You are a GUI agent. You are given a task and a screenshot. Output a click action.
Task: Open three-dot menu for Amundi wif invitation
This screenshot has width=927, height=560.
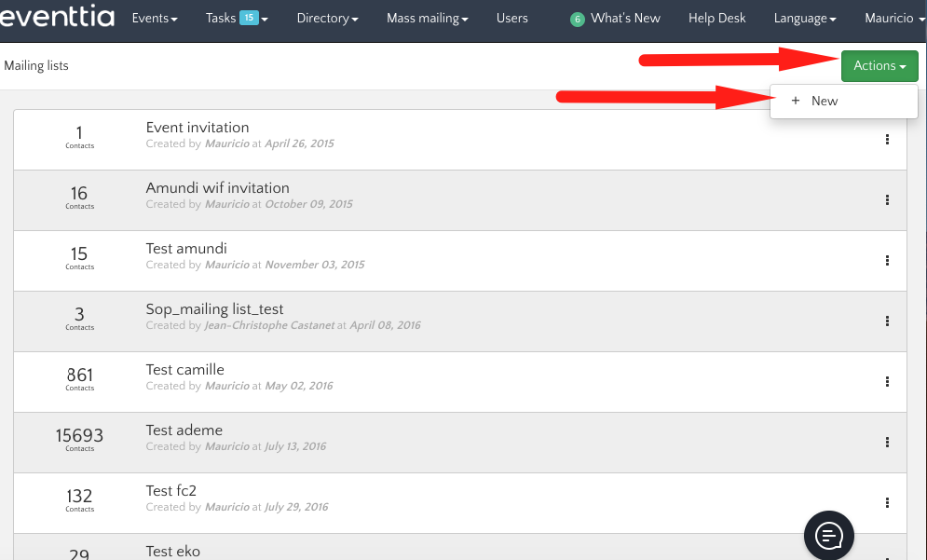pyautogui.click(x=887, y=200)
